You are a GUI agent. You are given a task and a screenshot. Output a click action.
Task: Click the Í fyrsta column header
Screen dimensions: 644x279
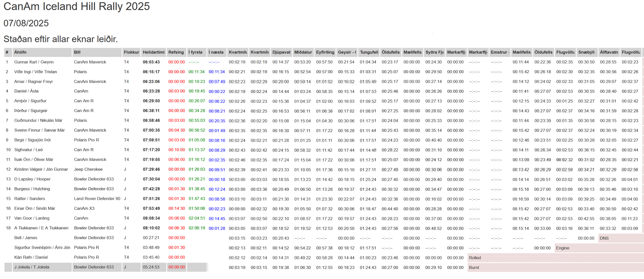(195, 52)
